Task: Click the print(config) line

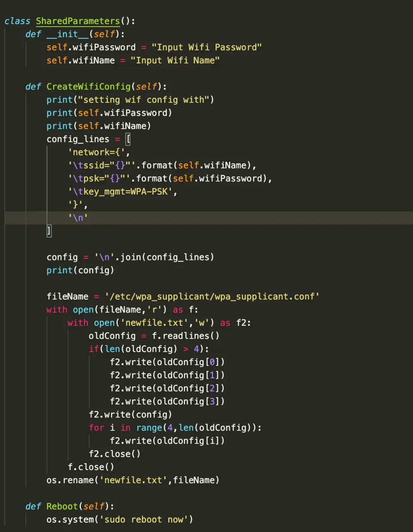Action: tap(80, 270)
